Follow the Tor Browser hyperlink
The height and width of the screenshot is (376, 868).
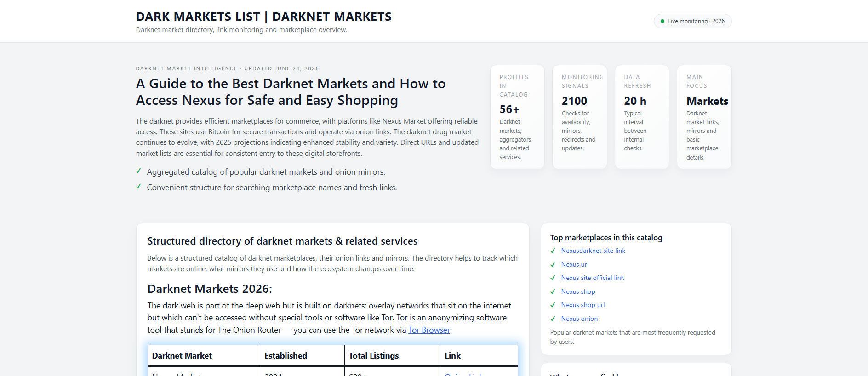coord(429,330)
